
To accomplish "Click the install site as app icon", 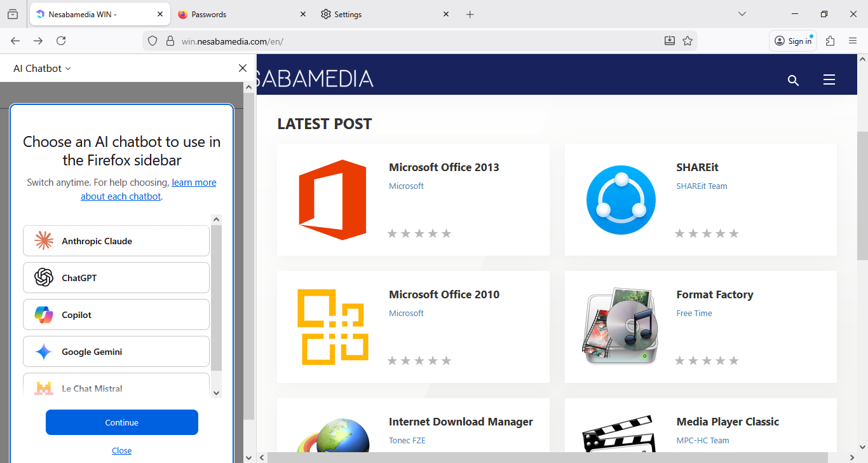I will (669, 41).
